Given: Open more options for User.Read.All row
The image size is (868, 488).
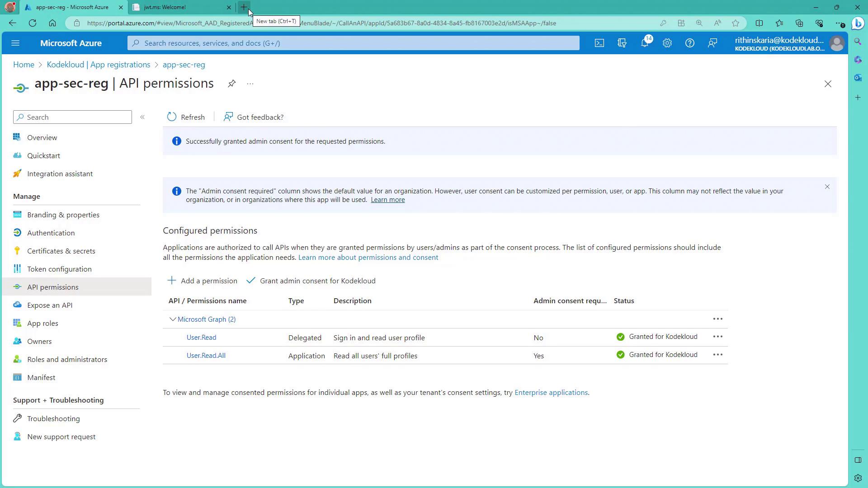Looking at the screenshot, I should coord(717,355).
